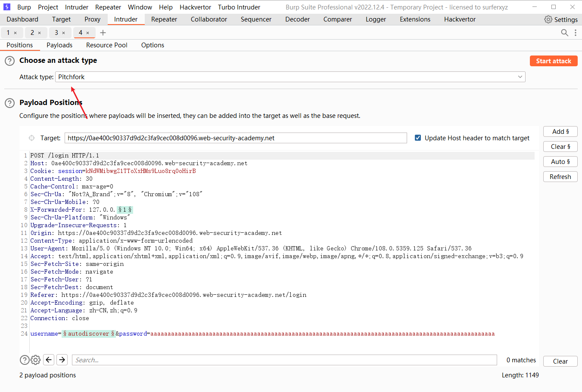Open the Turbo Intruder menu
Screen dimensions: 582x392
pyautogui.click(x=239, y=7)
